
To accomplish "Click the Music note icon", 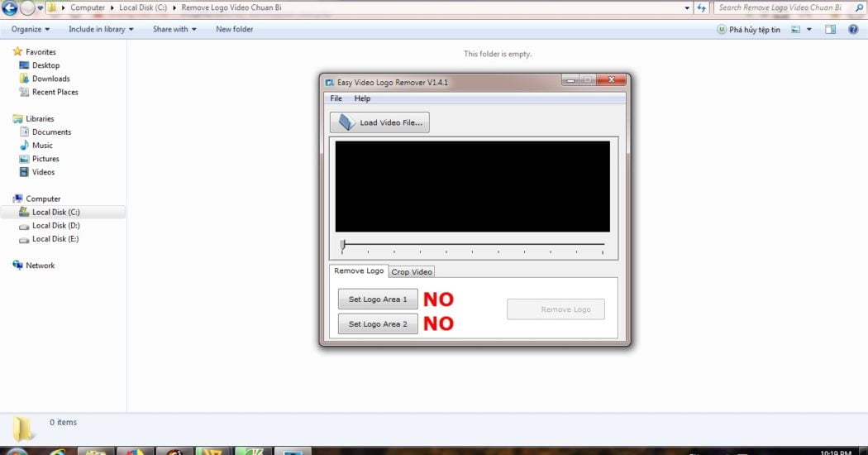I will (24, 146).
